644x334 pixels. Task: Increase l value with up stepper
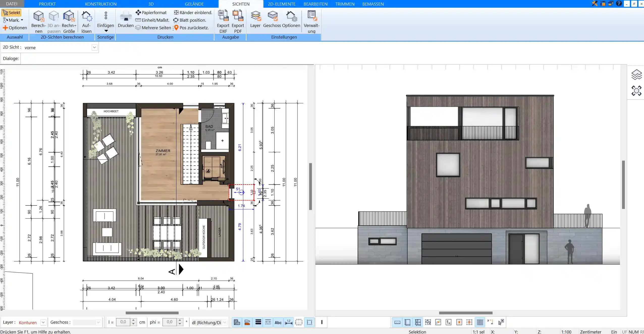pyautogui.click(x=133, y=320)
